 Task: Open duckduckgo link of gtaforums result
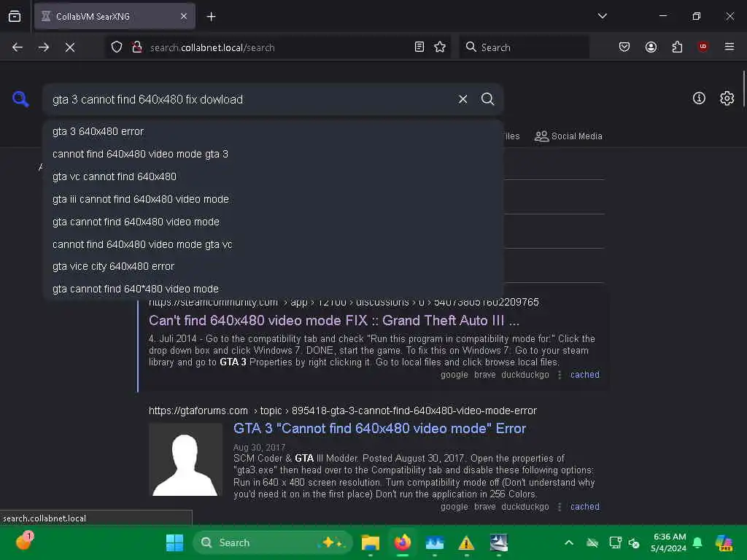525,507
